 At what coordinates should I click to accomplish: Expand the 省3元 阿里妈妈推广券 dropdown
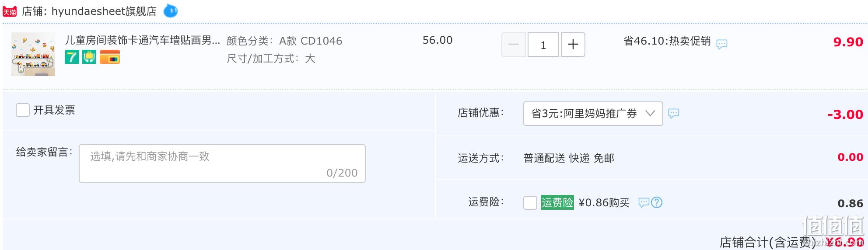coord(593,114)
